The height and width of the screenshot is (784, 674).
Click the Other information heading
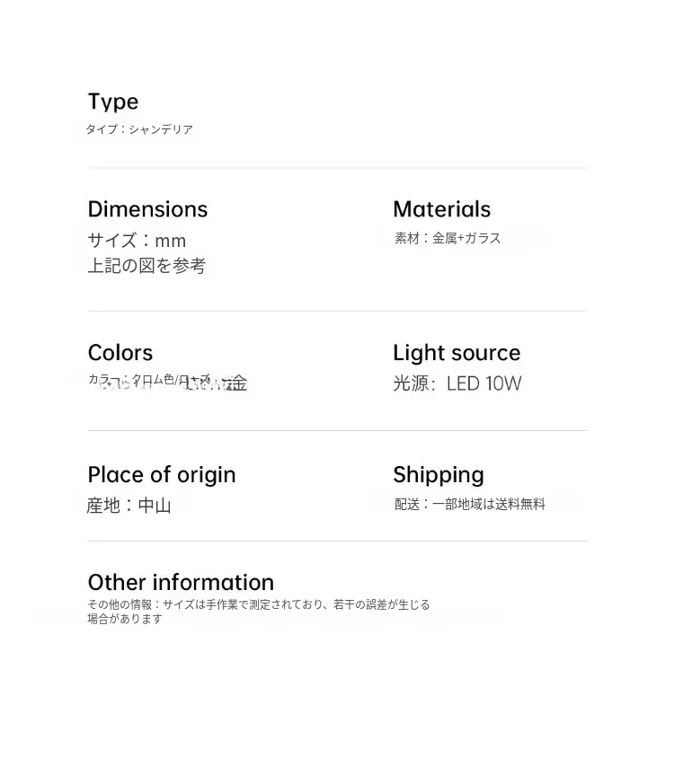point(181,582)
